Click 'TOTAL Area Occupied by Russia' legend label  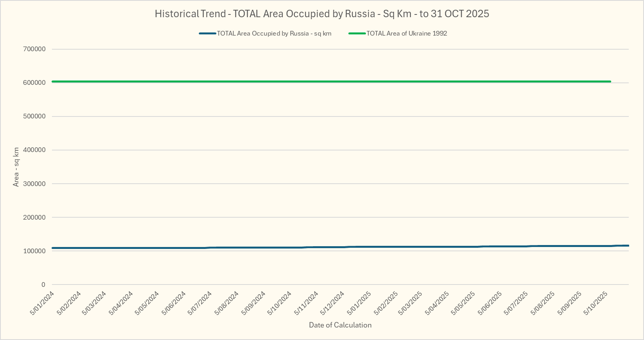274,34
